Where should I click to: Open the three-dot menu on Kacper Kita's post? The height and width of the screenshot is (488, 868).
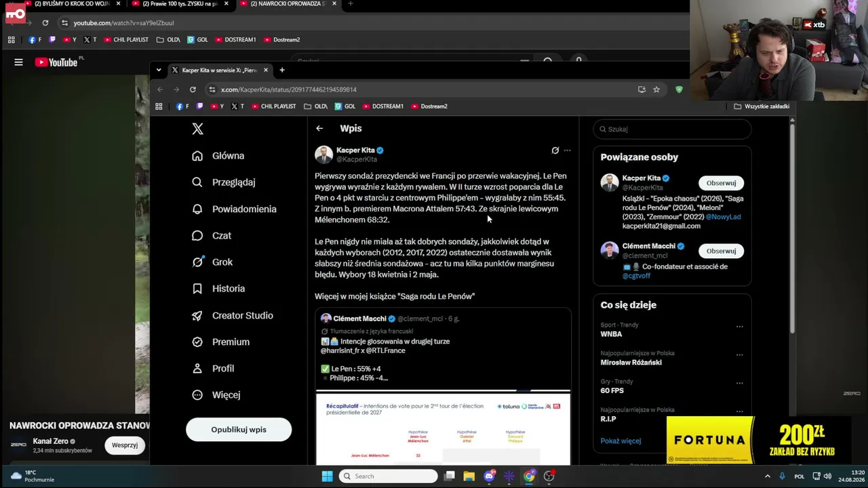[568, 150]
